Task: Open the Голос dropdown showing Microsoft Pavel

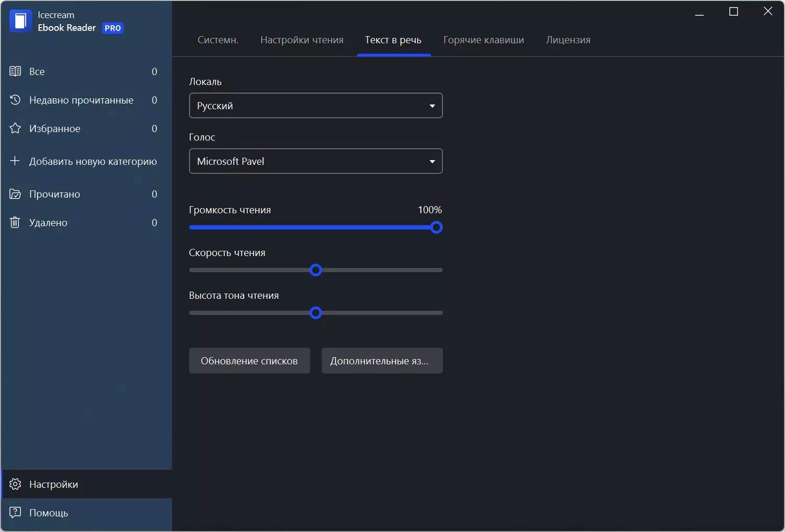Action: [x=316, y=161]
